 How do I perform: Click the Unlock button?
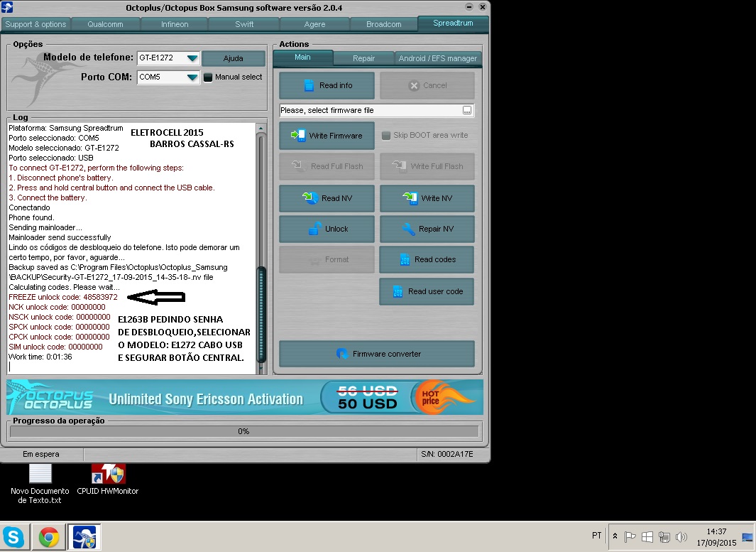click(327, 229)
